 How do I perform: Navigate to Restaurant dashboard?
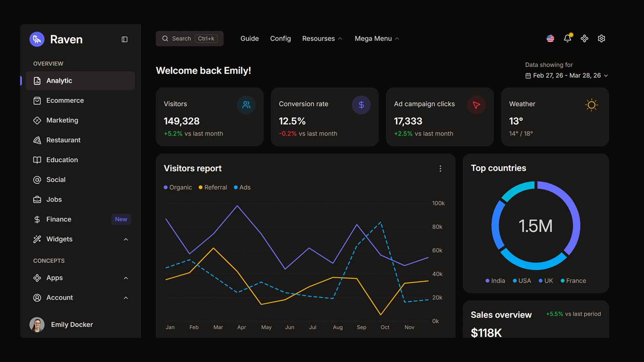80,140
